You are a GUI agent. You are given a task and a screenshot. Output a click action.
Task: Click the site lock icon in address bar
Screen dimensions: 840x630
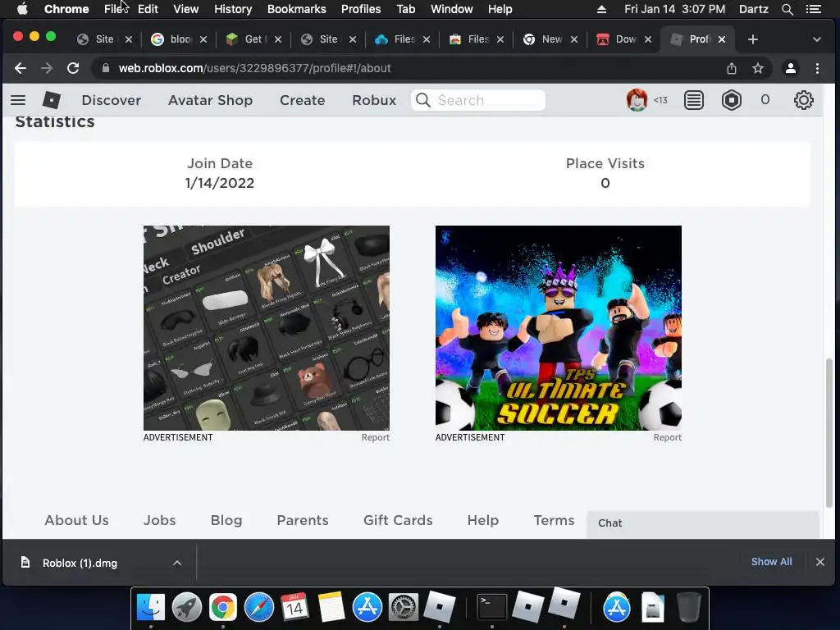(106, 68)
